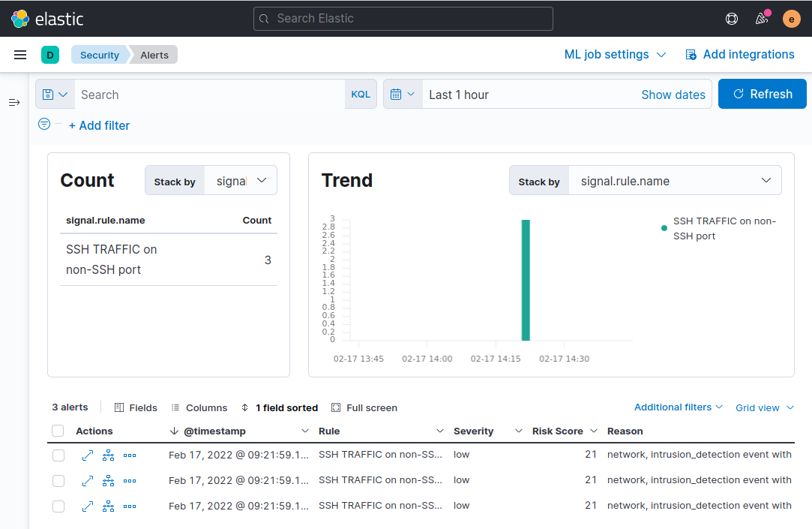Screen dimensions: 812x529
Task: Analyze event for first alert row
Action: pos(108,455)
